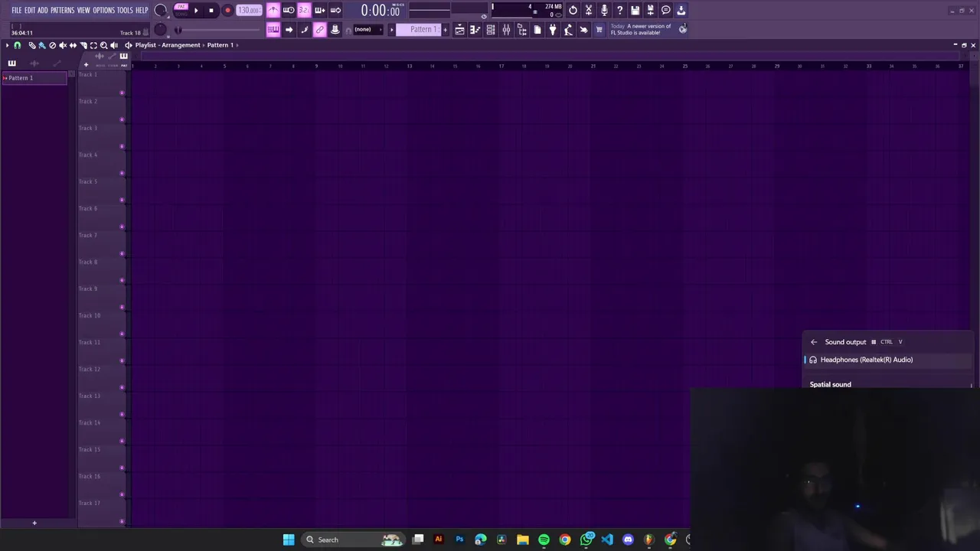Open the PATTERNS menu
The height and width of the screenshot is (551, 980).
point(63,11)
